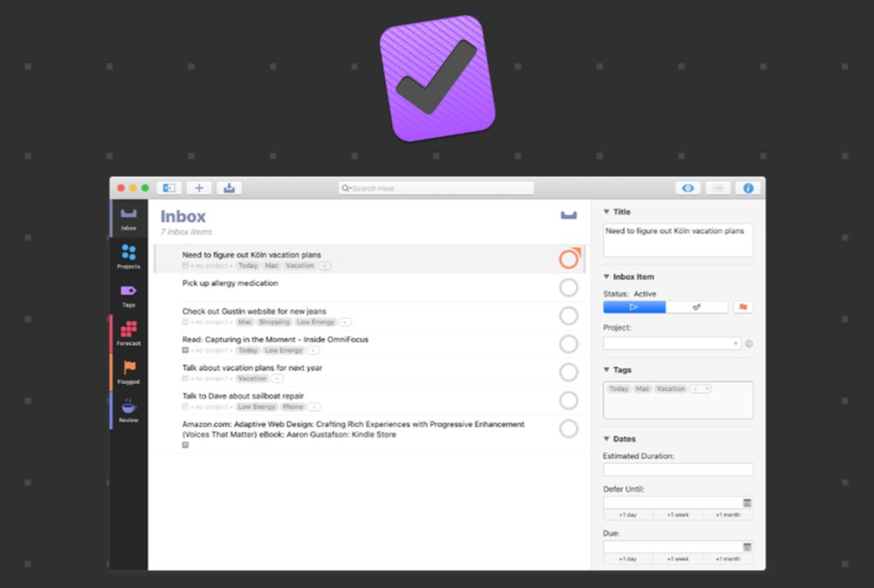Open the Flagged perspective
The height and width of the screenshot is (588, 874).
click(x=128, y=372)
